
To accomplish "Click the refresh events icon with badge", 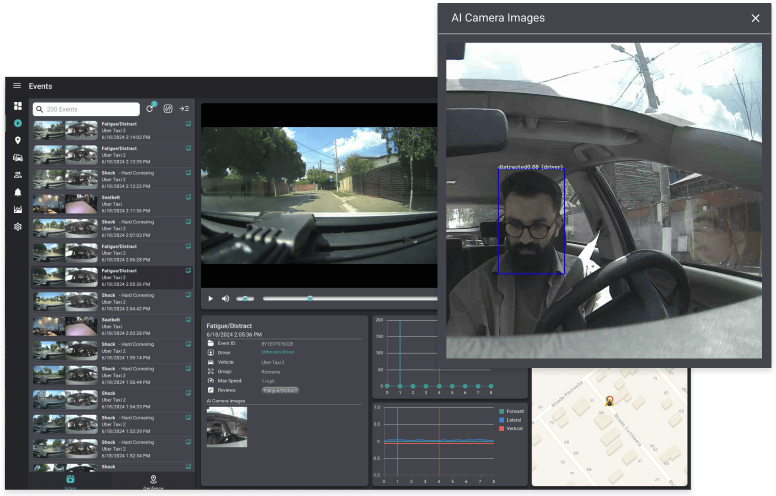I will click(x=150, y=108).
